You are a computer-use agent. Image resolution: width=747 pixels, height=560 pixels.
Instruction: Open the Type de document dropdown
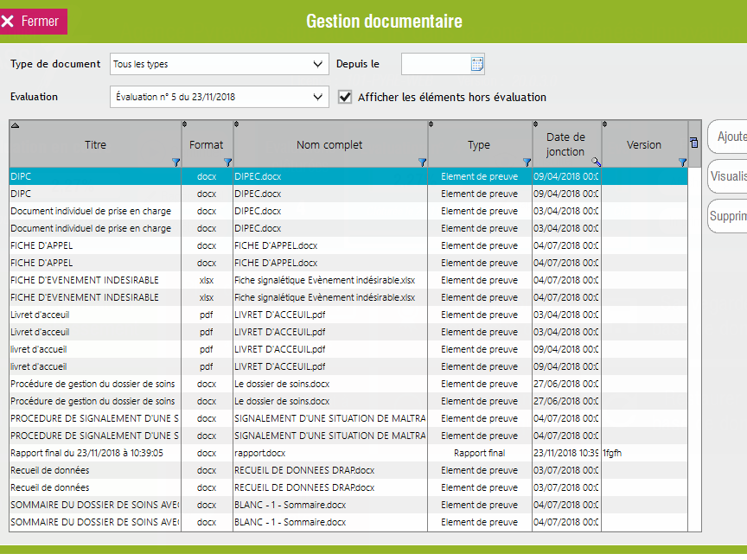coord(219,64)
